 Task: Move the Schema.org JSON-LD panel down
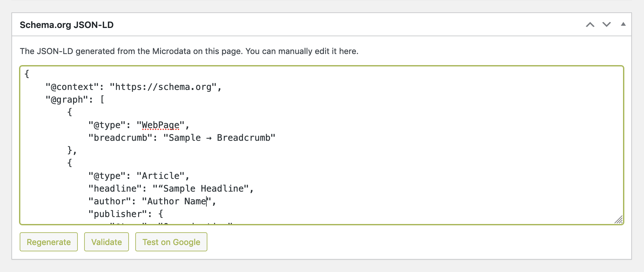(607, 25)
